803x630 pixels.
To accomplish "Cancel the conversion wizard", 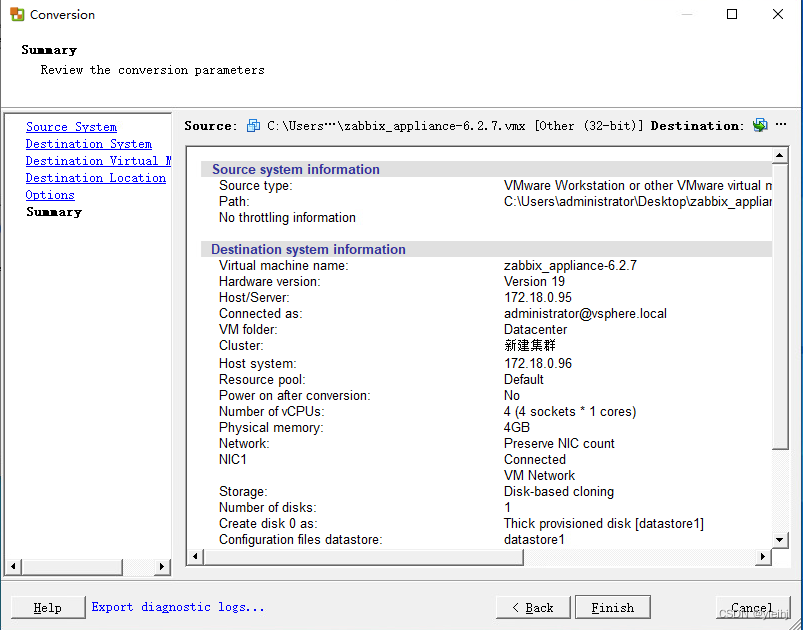I will pyautogui.click(x=752, y=607).
